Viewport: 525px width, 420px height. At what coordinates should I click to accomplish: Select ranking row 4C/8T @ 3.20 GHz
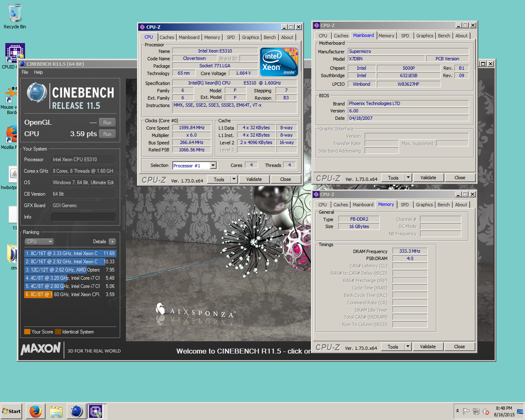(70, 278)
